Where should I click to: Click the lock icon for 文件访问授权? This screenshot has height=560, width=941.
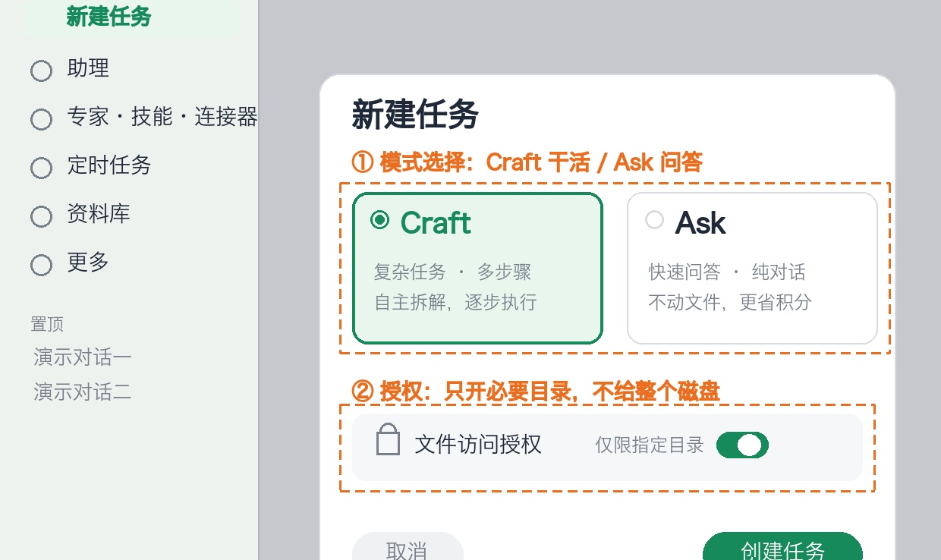click(388, 439)
